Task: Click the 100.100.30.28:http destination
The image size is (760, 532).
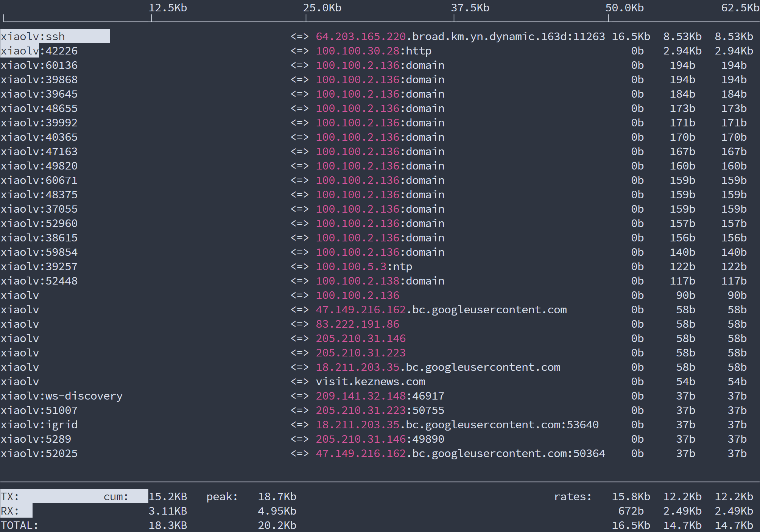Action: [x=374, y=51]
